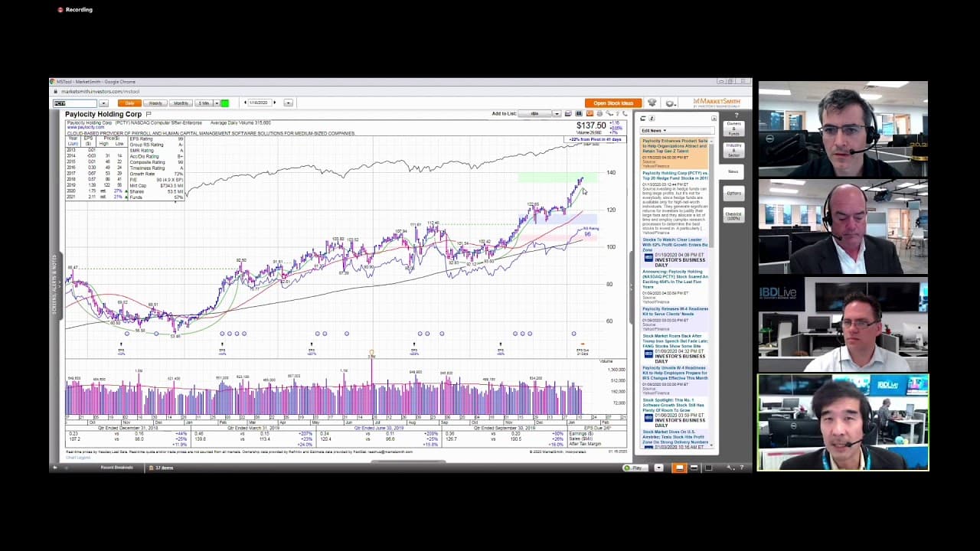Click the date input field 1/16/2020
The width and height of the screenshot is (980, 551).
pos(259,103)
